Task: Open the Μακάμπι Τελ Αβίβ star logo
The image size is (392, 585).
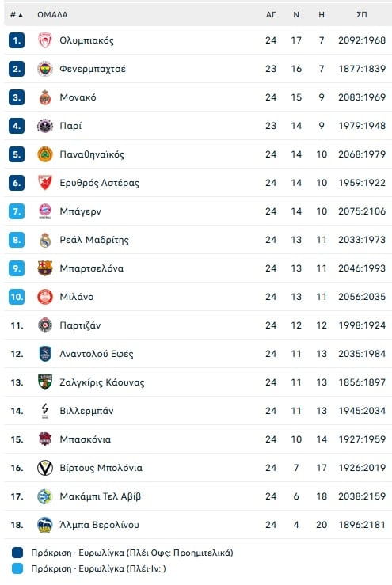Action: pyautogui.click(x=45, y=496)
